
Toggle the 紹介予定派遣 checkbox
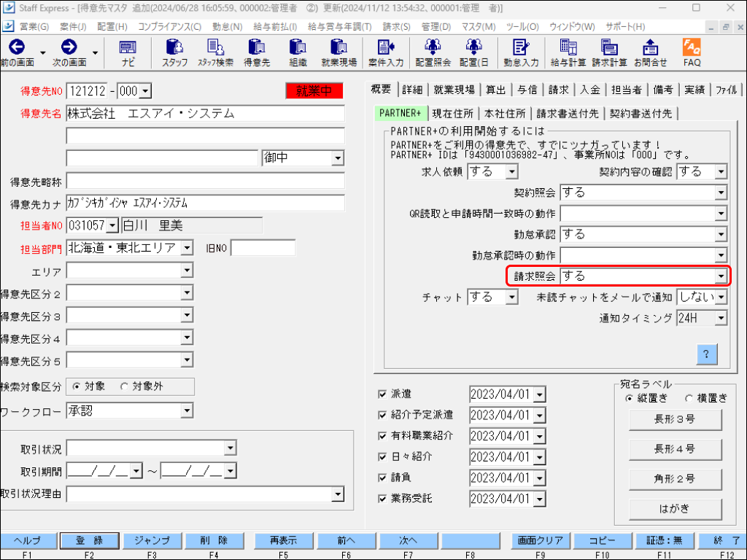(382, 415)
